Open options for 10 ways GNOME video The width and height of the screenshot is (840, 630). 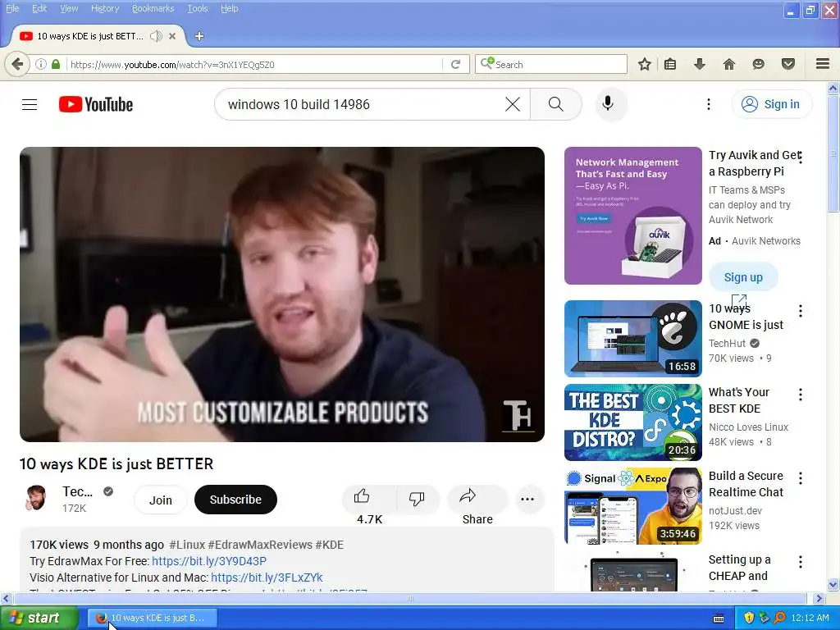tap(801, 311)
